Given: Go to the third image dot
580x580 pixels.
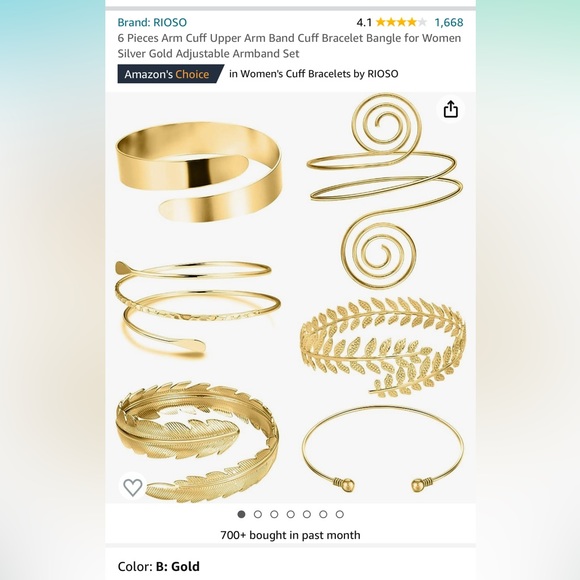Looking at the screenshot, I should tap(274, 514).
